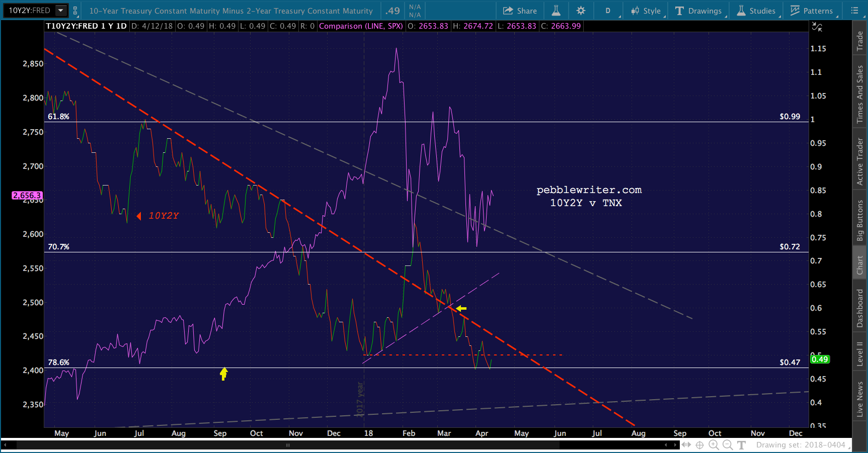Screen dimensions: 868x453
Task: Click the $0.72 price level label
Action: (790, 246)
